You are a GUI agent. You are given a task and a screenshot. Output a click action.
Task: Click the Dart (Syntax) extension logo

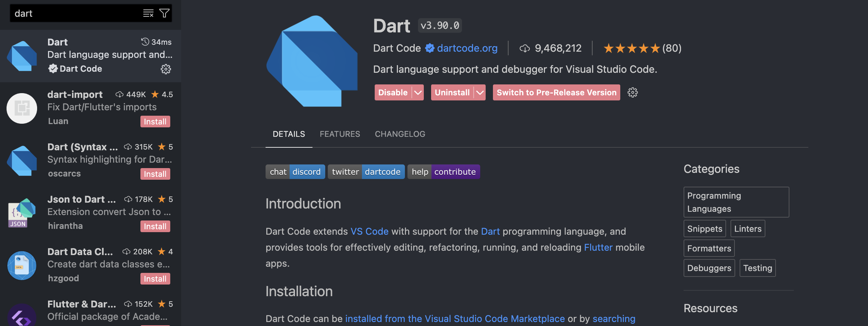22,161
